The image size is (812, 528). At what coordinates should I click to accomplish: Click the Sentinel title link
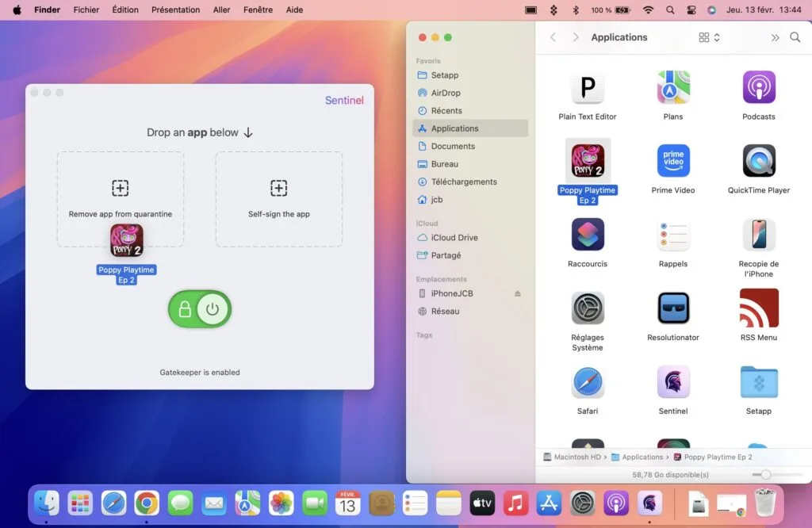[x=344, y=101]
